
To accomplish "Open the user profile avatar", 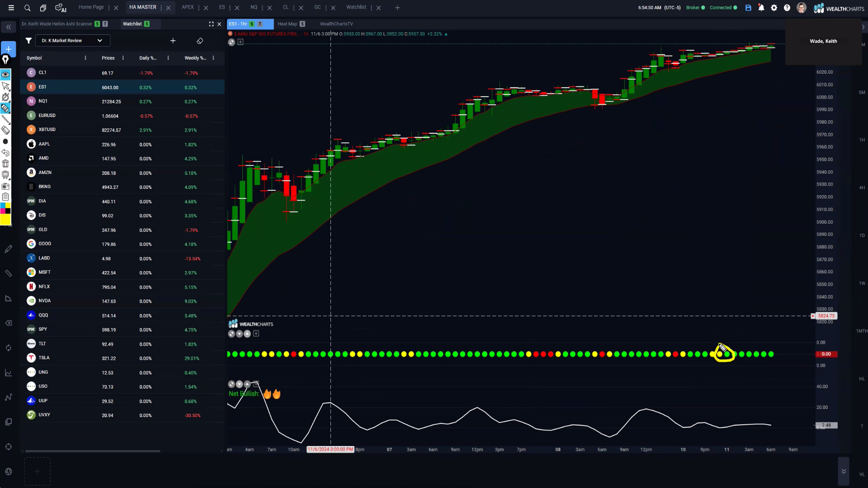I will coord(802,8).
